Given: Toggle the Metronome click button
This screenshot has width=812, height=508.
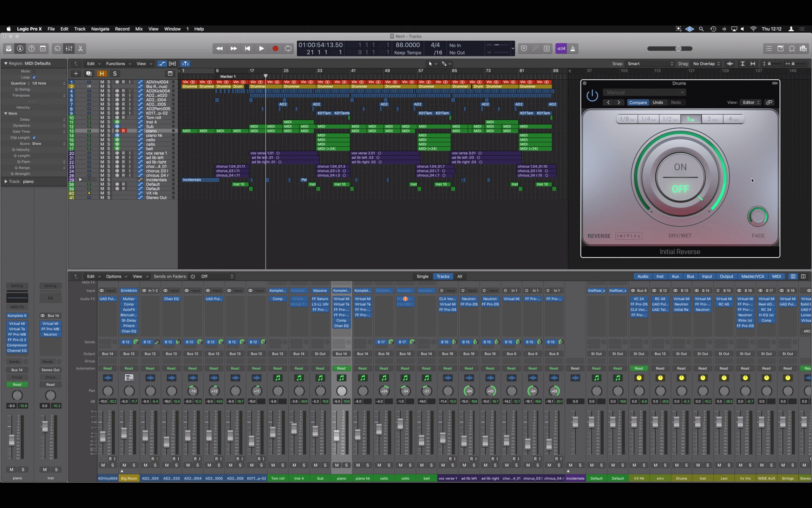Looking at the screenshot, I should click(573, 48).
